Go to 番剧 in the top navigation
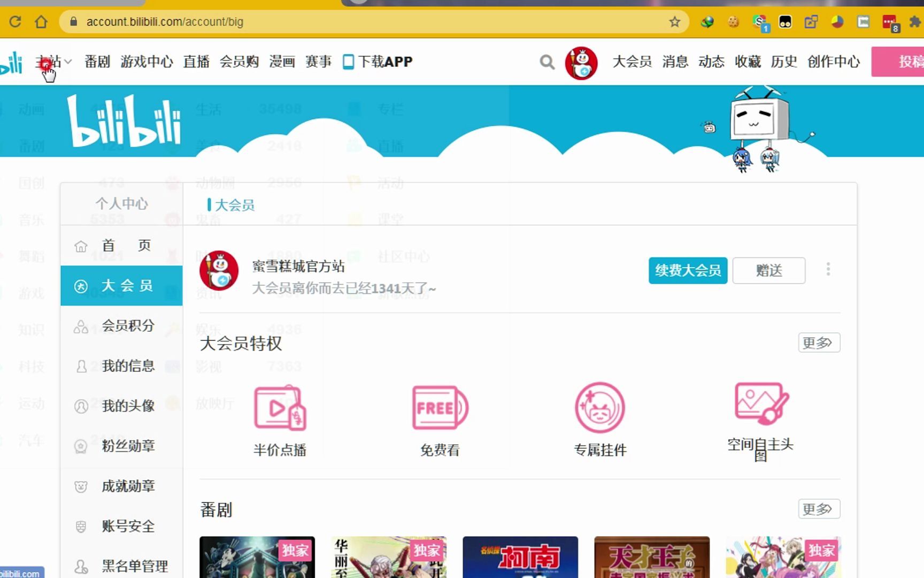 point(97,62)
